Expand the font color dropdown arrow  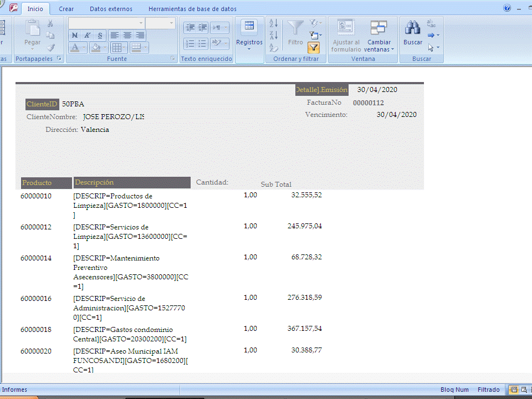click(84, 48)
